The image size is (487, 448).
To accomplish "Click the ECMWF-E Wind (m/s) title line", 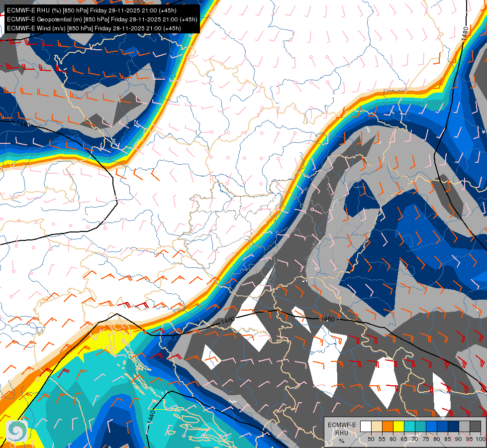I will (x=94, y=28).
